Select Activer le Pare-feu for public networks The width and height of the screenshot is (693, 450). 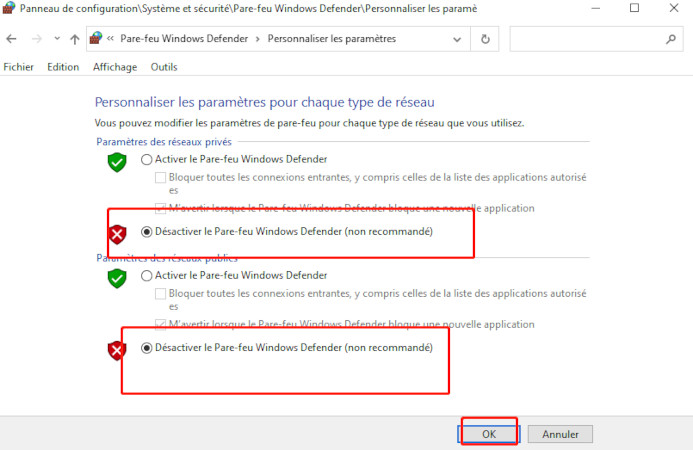[x=146, y=276]
